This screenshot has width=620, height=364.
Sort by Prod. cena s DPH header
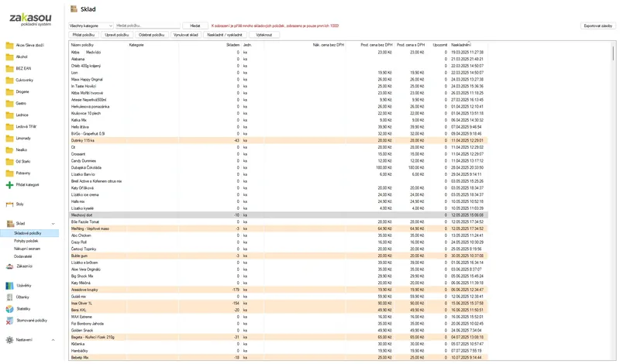[410, 45]
